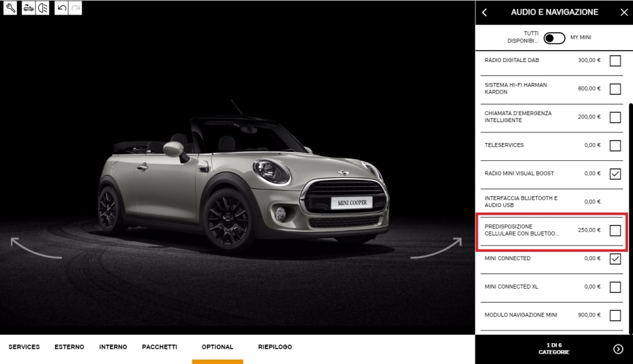Click the Teleservices option label
The height and width of the screenshot is (364, 633).
(x=504, y=145)
